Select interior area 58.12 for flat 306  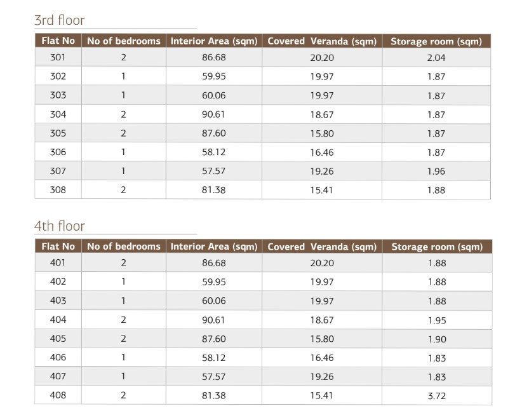pos(214,152)
